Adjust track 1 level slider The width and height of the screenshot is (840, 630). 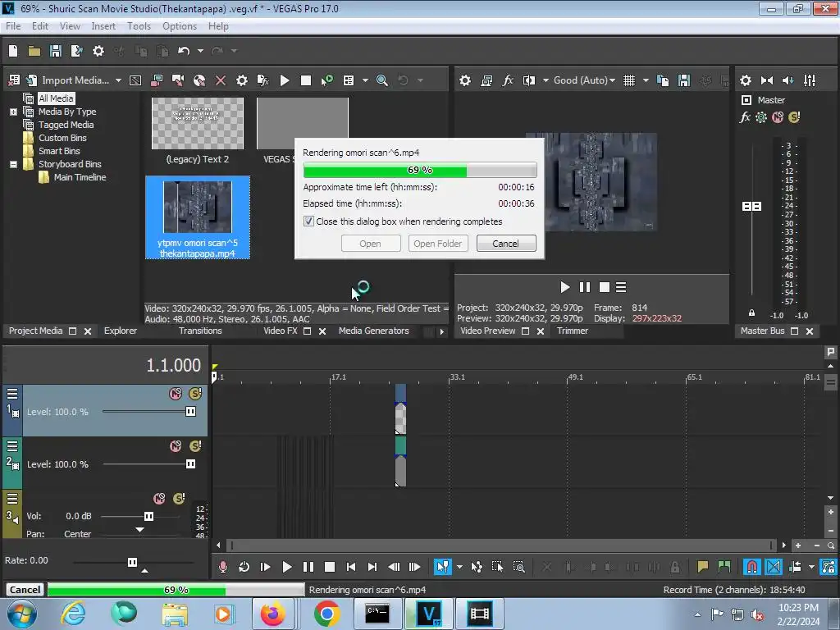(190, 412)
